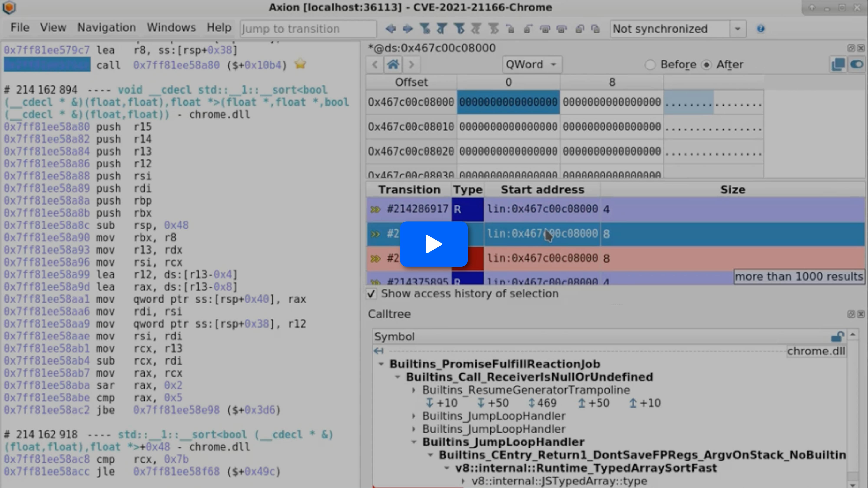The image size is (868, 488).
Task: Click the home navigation icon
Action: (393, 64)
